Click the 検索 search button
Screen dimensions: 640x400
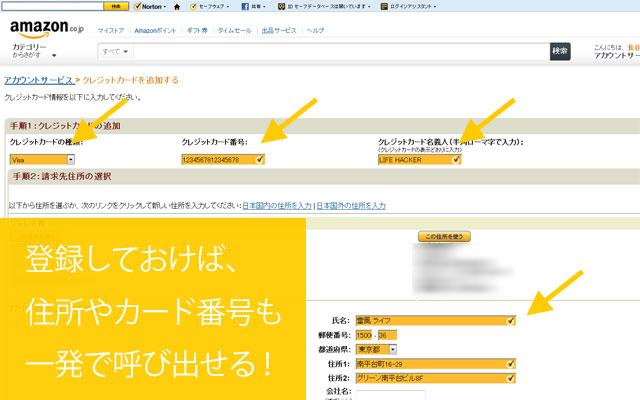pyautogui.click(x=560, y=51)
